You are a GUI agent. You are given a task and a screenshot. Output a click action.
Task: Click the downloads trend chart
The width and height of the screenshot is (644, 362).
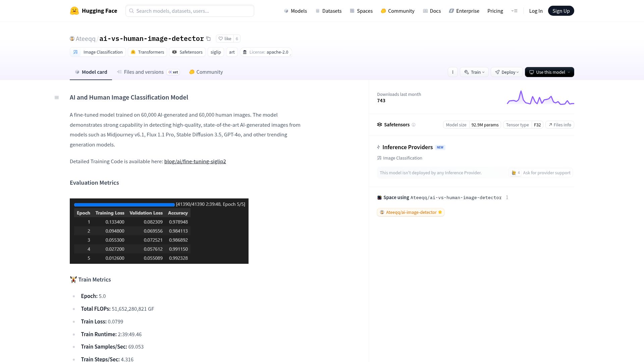point(540,98)
